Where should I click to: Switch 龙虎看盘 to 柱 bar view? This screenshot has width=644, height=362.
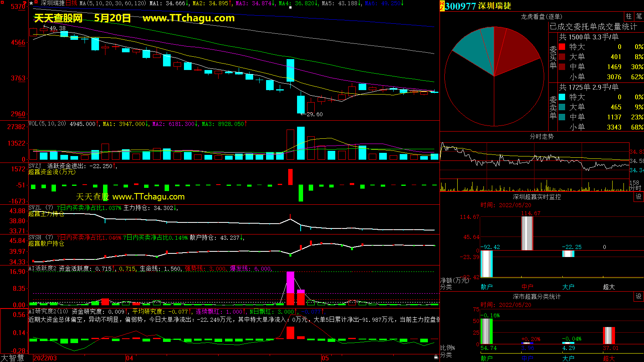point(629,16)
